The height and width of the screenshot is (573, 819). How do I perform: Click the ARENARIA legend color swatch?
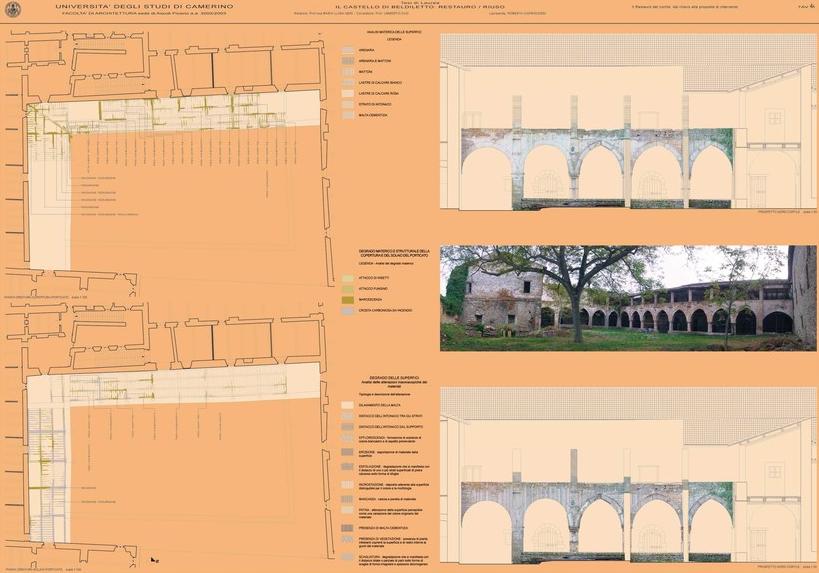[x=350, y=49]
